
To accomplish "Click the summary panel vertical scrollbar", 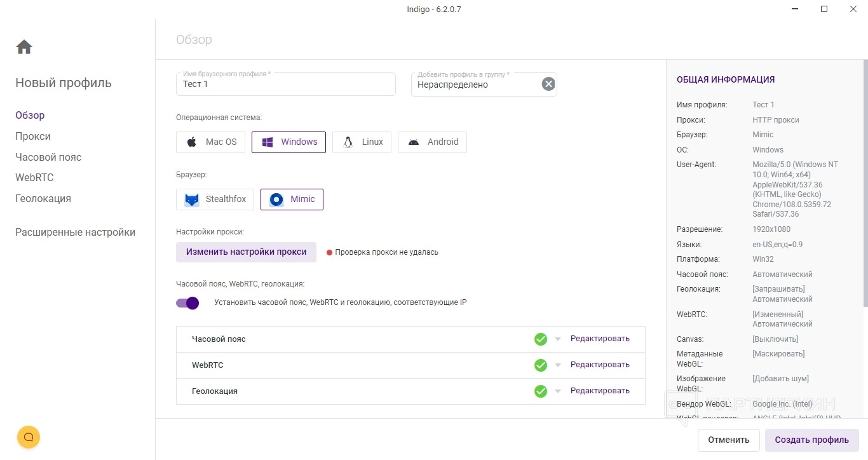I will (865, 191).
